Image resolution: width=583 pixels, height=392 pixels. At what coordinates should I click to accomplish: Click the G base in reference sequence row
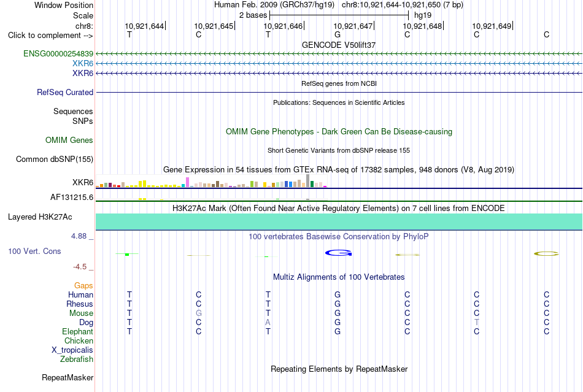coord(338,34)
